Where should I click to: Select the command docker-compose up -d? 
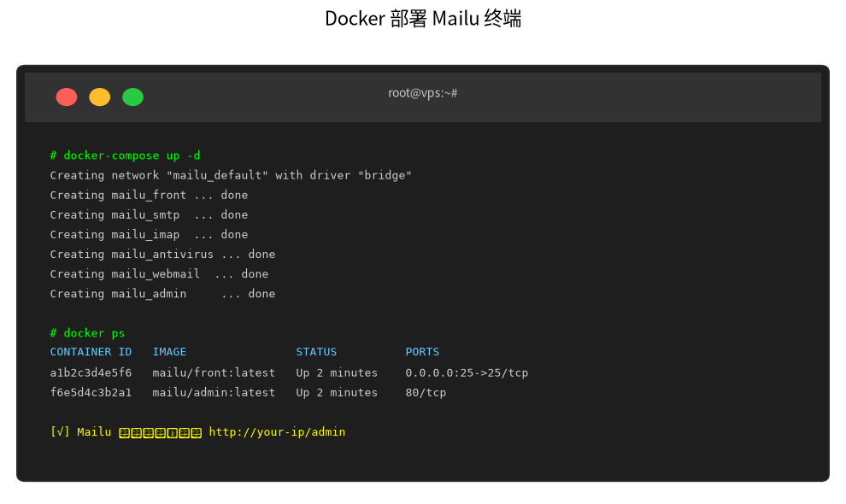click(x=132, y=155)
